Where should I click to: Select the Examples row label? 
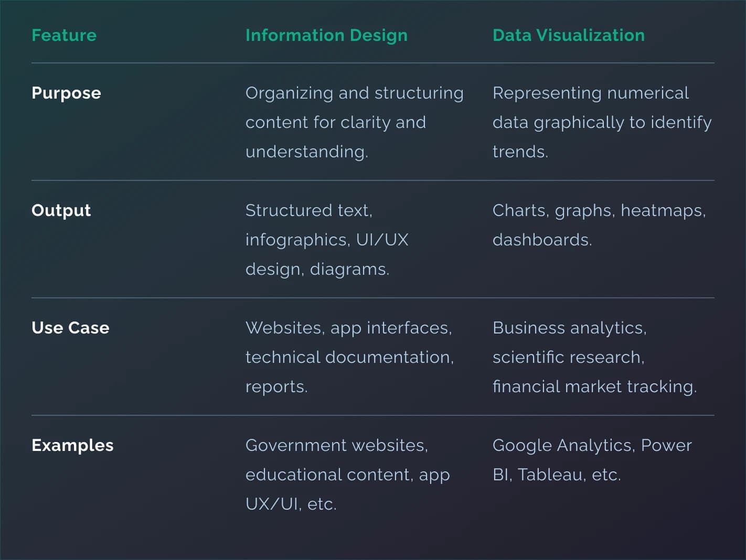72,445
